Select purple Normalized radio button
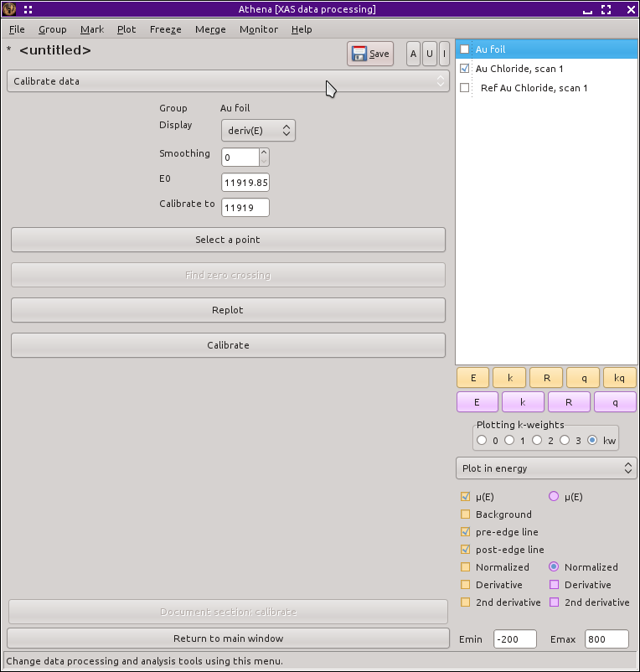 (554, 566)
